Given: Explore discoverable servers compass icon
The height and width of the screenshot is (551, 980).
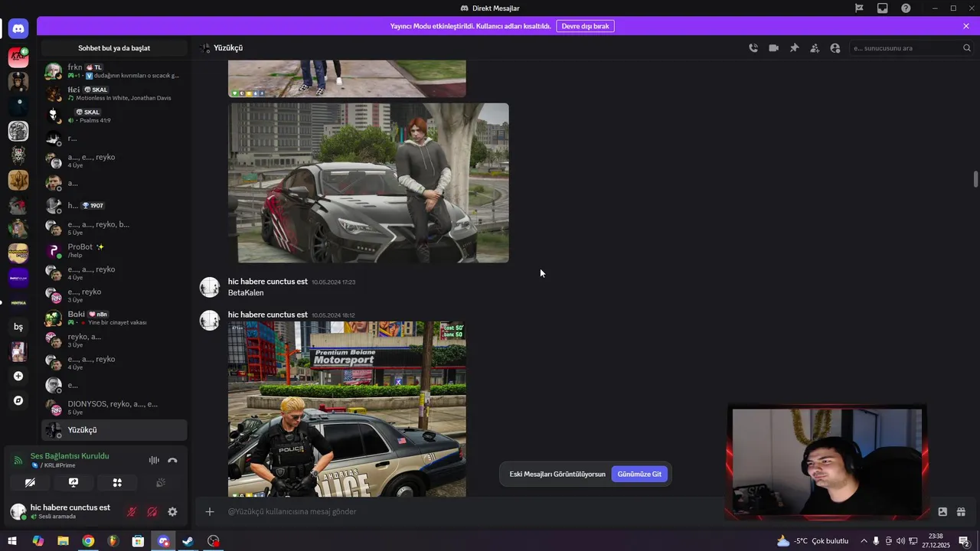Looking at the screenshot, I should pos(18,400).
